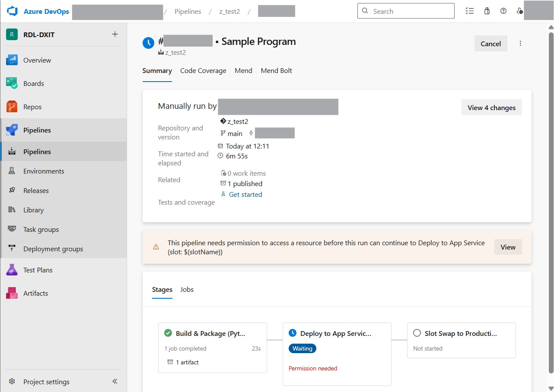Open the Mend tab
This screenshot has height=392, width=554.
coord(243,71)
